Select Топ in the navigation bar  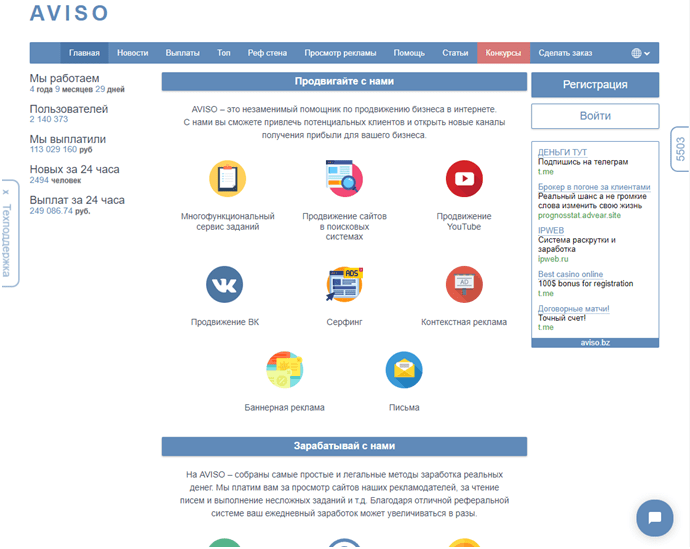tap(224, 53)
